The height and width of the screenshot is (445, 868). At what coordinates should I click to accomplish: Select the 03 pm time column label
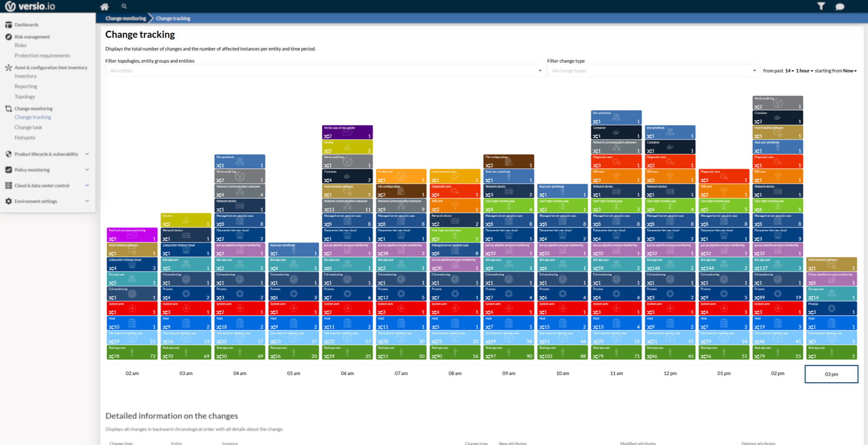[x=831, y=374]
